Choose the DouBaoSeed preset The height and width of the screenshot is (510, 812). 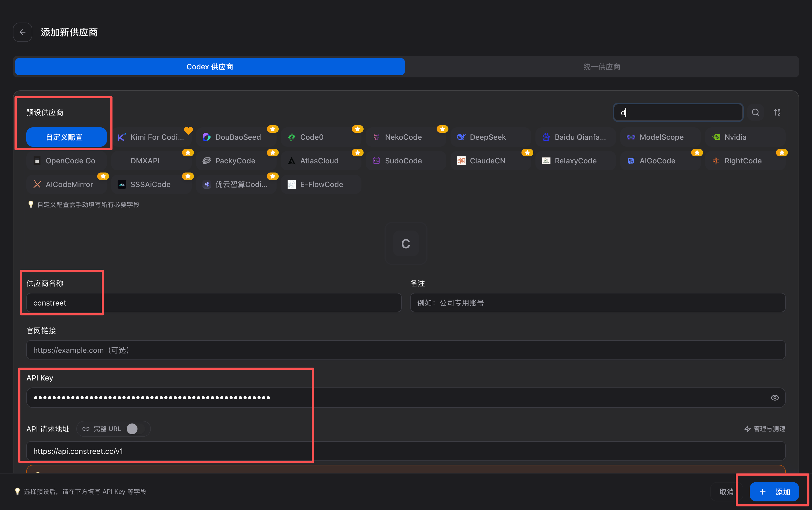236,137
